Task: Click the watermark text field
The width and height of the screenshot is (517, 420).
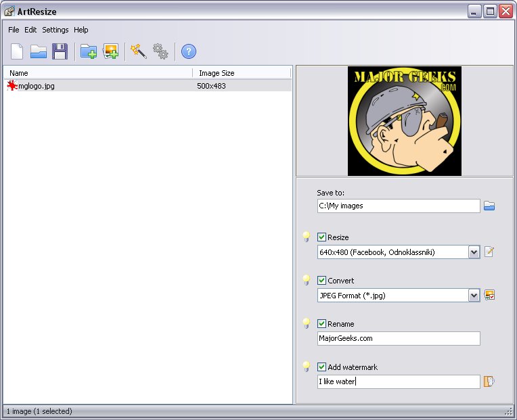Action: [399, 381]
